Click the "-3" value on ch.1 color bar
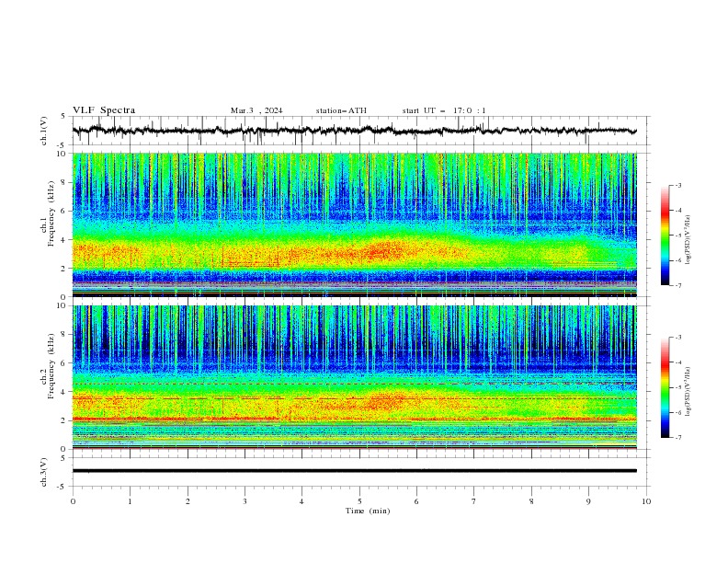Image resolution: width=728 pixels, height=563 pixels. pyautogui.click(x=677, y=185)
